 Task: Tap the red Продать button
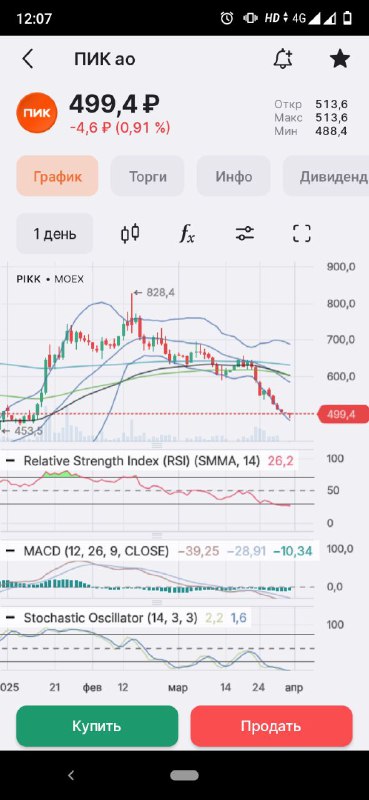271,726
